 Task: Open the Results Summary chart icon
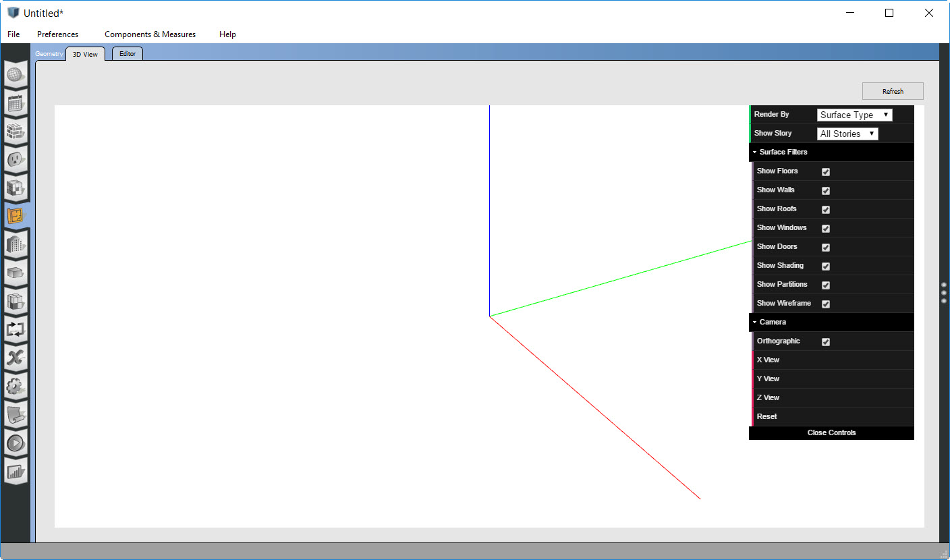coord(16,472)
